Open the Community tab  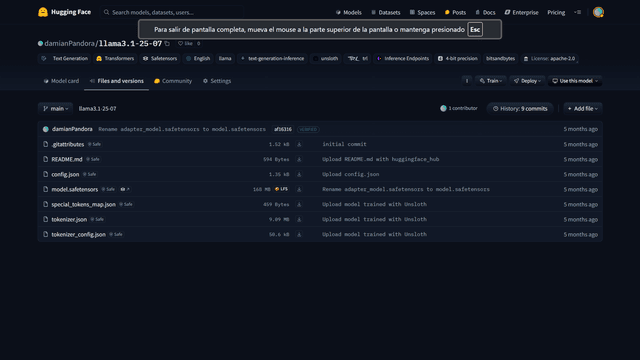coord(173,81)
